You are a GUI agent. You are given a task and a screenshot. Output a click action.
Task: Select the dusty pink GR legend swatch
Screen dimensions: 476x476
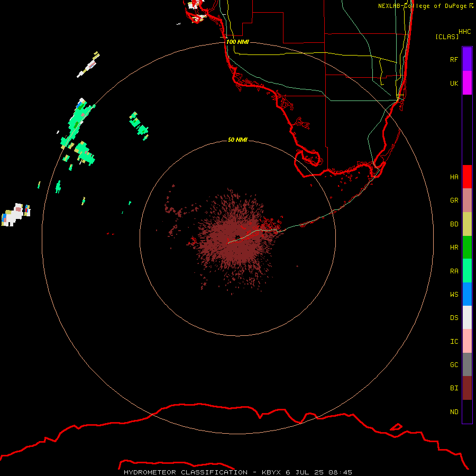coord(467,200)
